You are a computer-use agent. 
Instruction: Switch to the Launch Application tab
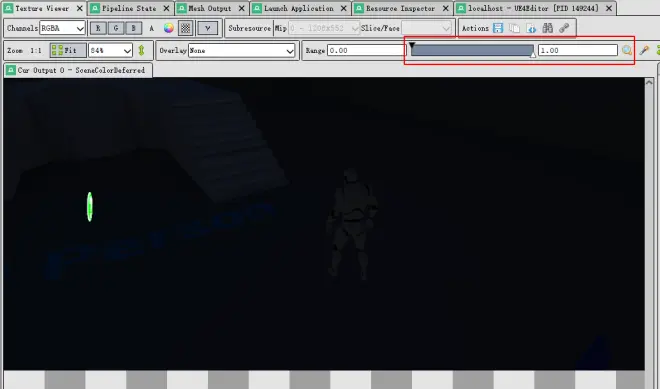point(298,8)
